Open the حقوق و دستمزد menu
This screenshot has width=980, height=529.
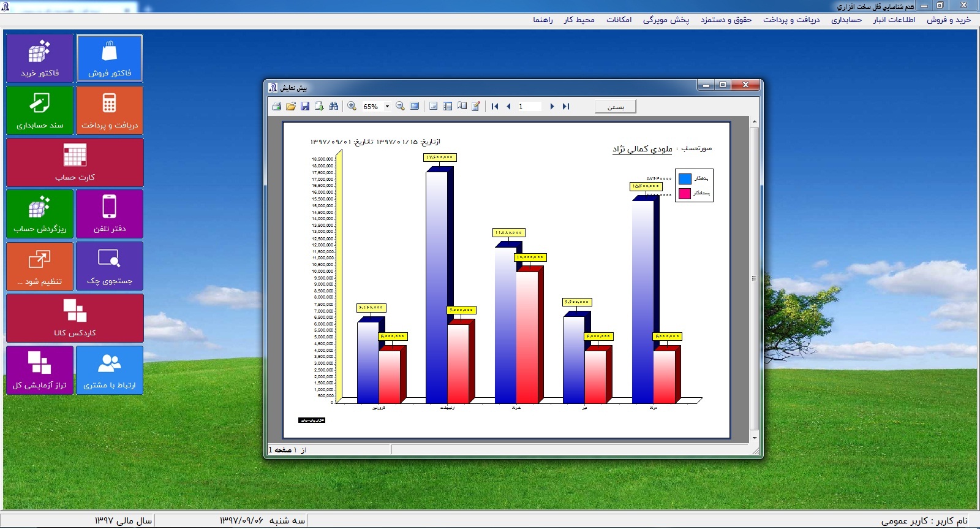coord(726,20)
